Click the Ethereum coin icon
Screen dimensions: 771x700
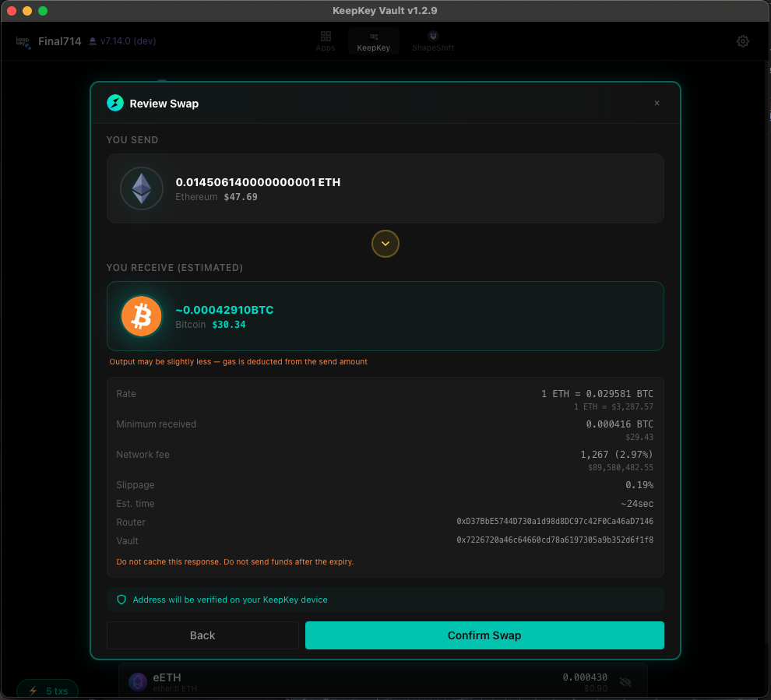pyautogui.click(x=141, y=188)
